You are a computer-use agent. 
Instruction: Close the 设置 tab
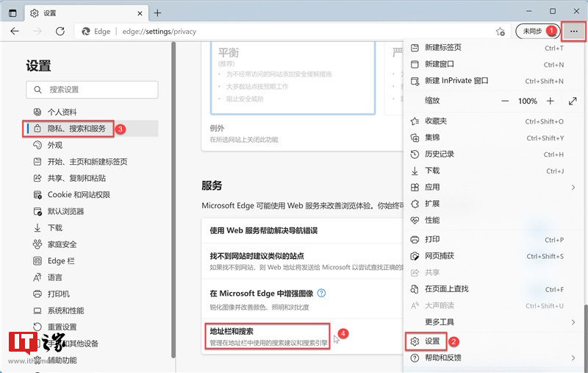click(x=140, y=13)
